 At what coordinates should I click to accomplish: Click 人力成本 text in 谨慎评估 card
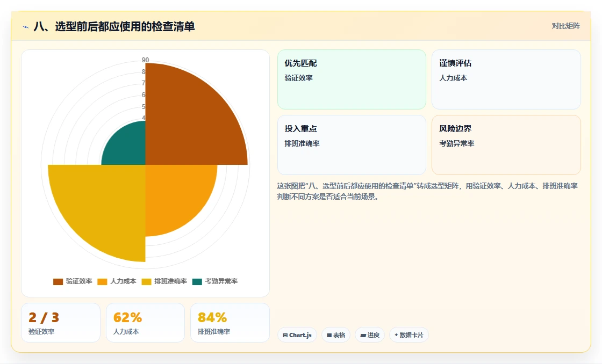point(453,78)
